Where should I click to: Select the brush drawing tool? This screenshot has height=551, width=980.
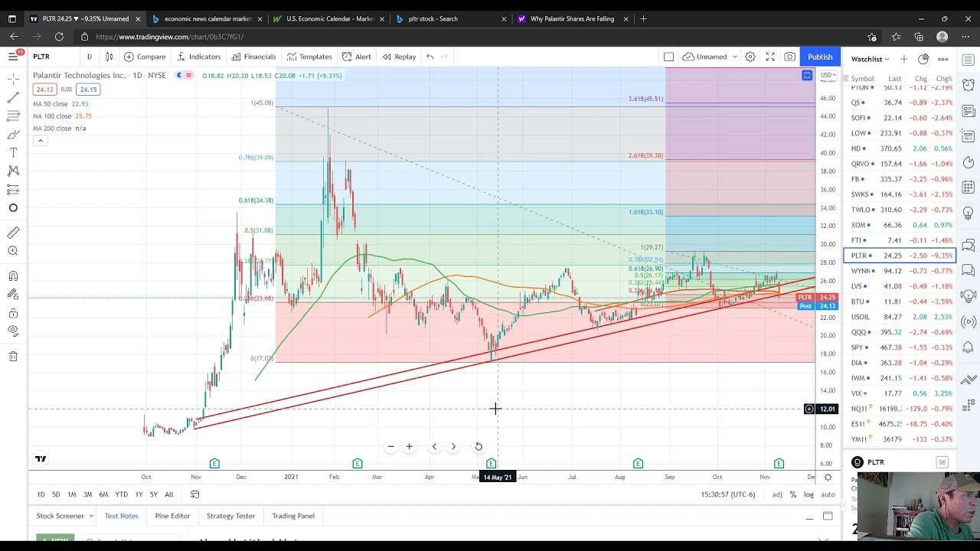click(x=13, y=134)
